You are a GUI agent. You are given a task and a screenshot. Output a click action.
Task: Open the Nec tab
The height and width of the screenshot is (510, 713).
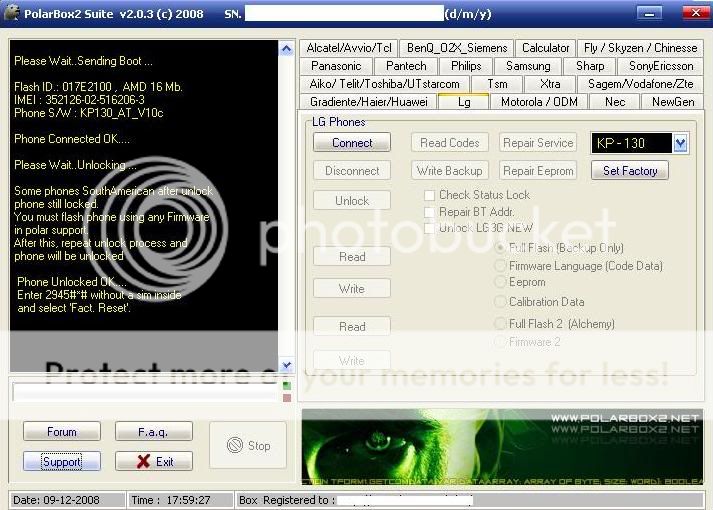[615, 102]
